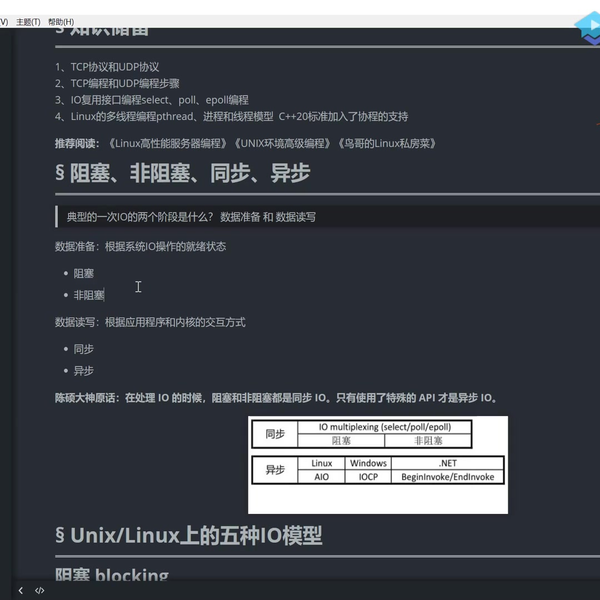Click the .NET cell in image
The image size is (600, 600).
447,463
